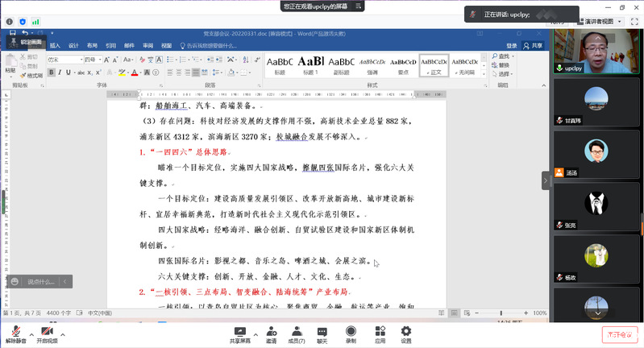
Task: Collapse the participant video side panel
Action: [x=546, y=180]
